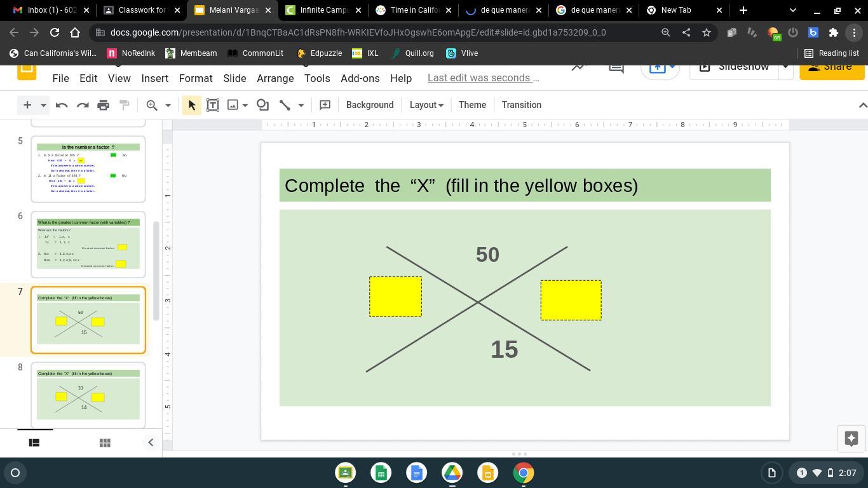Select the shape tool

point(262,105)
